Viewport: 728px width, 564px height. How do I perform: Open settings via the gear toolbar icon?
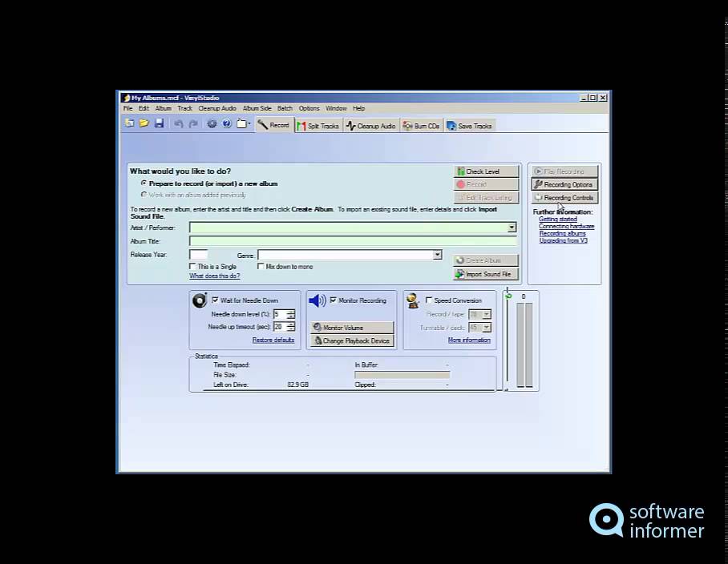pyautogui.click(x=212, y=124)
